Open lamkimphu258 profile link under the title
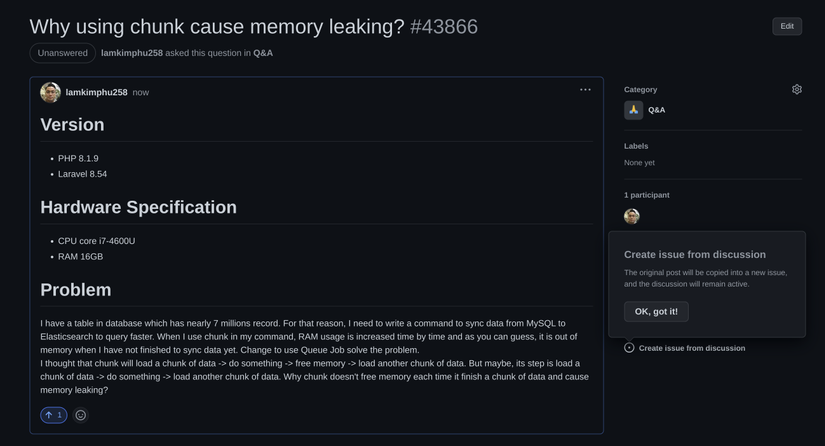 [132, 53]
